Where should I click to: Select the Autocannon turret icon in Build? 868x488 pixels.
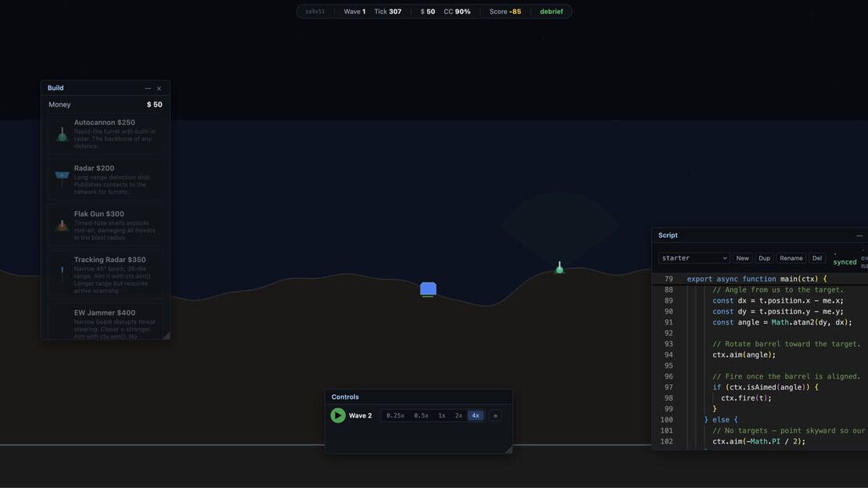[62, 134]
